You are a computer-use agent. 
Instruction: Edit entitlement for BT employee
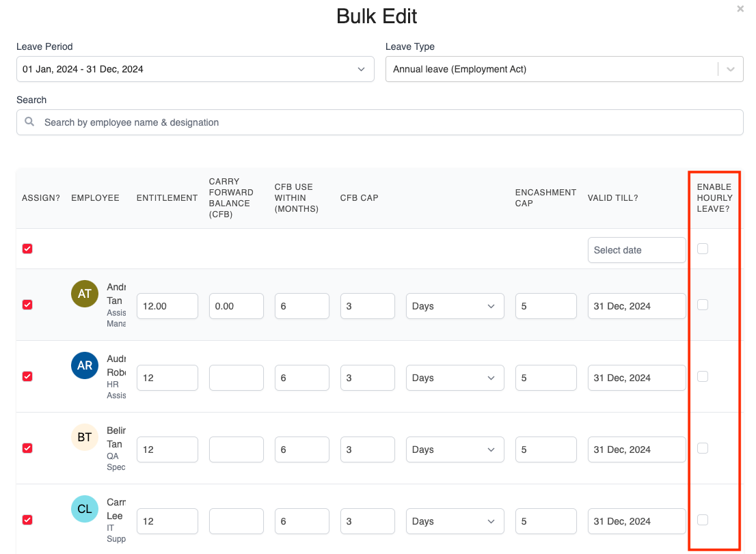[x=167, y=449]
